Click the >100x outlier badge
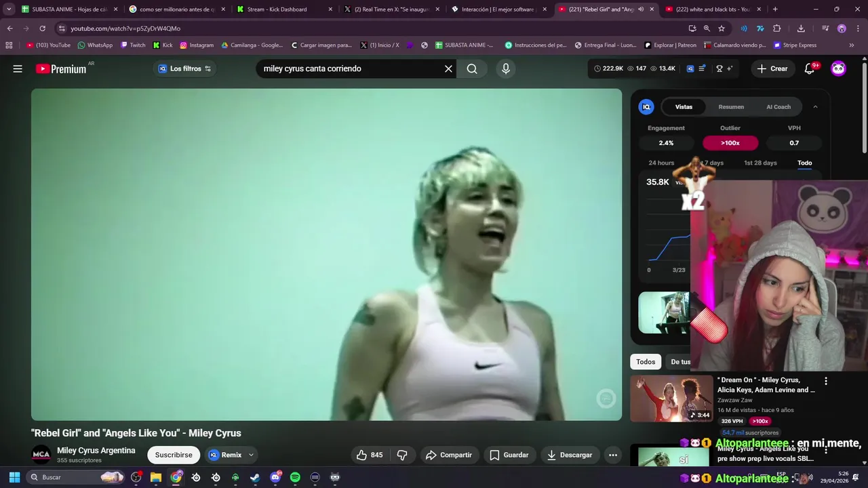Viewport: 868px width, 488px height. (x=730, y=143)
